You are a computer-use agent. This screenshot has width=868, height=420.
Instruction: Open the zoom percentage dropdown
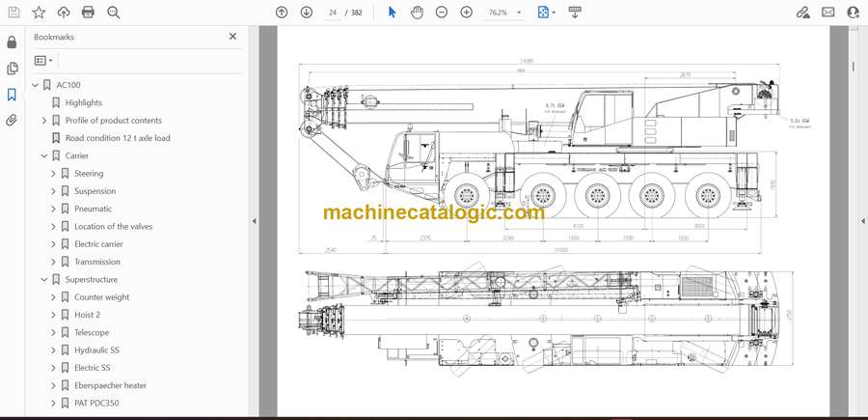pos(519,13)
